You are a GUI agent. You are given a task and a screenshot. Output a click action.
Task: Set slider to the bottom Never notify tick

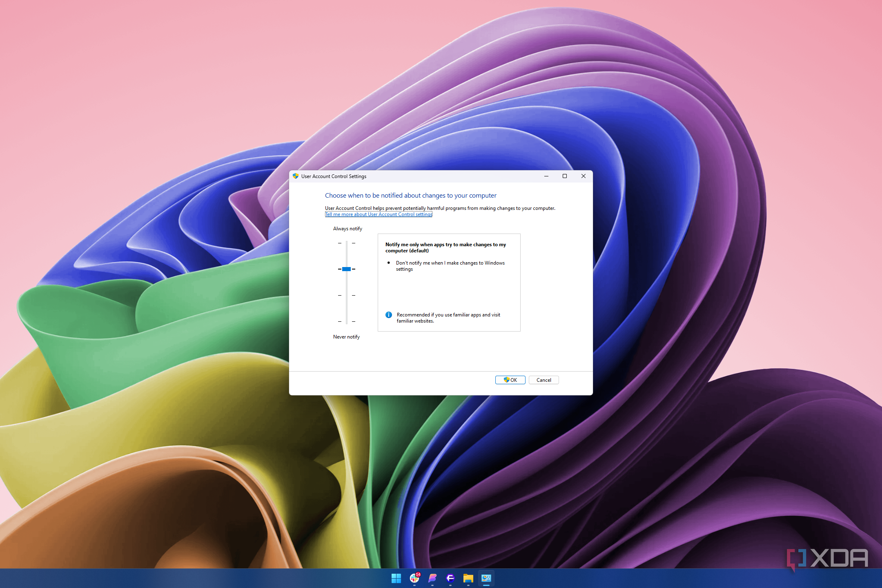coord(347,321)
